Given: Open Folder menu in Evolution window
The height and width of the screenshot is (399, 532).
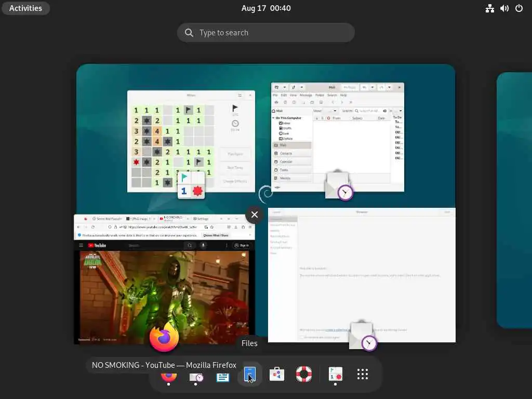Looking at the screenshot, I should coord(320,96).
